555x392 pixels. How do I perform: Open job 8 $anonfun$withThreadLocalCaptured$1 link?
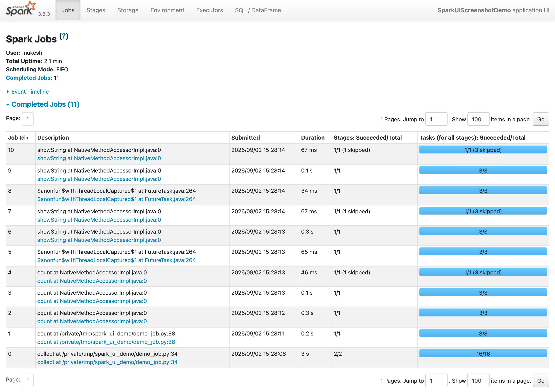(x=116, y=199)
